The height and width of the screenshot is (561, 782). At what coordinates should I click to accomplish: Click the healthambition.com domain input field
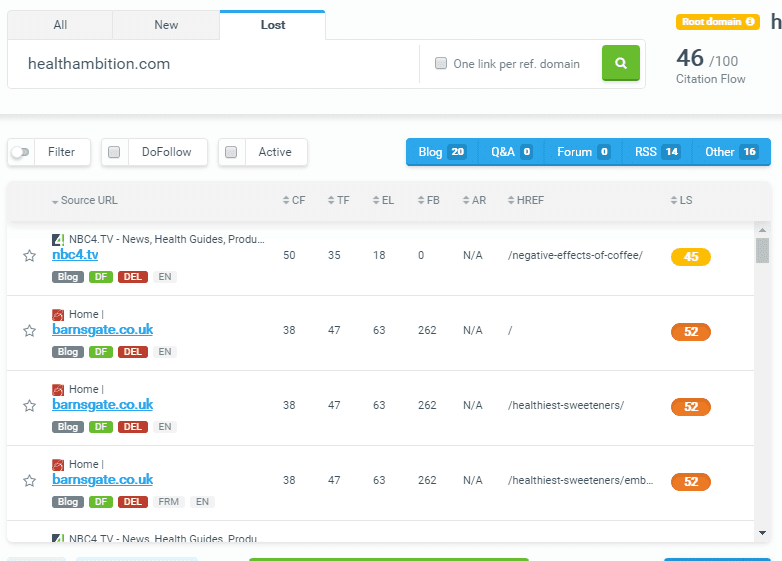pyautogui.click(x=213, y=64)
